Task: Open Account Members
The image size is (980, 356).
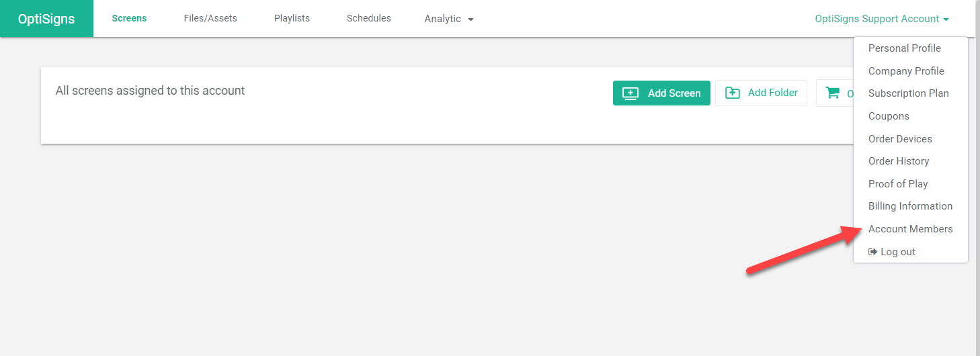Action: tap(911, 229)
